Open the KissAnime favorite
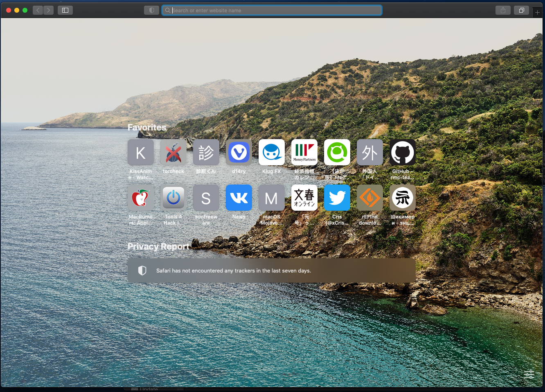 pos(141,152)
